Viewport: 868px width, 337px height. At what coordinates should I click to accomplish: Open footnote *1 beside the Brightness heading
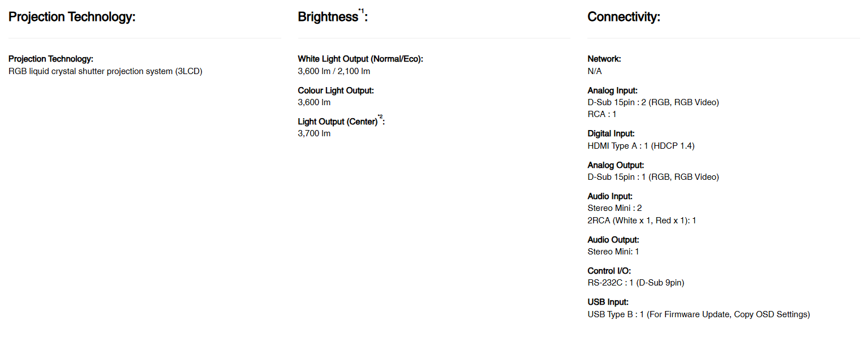pos(361,10)
